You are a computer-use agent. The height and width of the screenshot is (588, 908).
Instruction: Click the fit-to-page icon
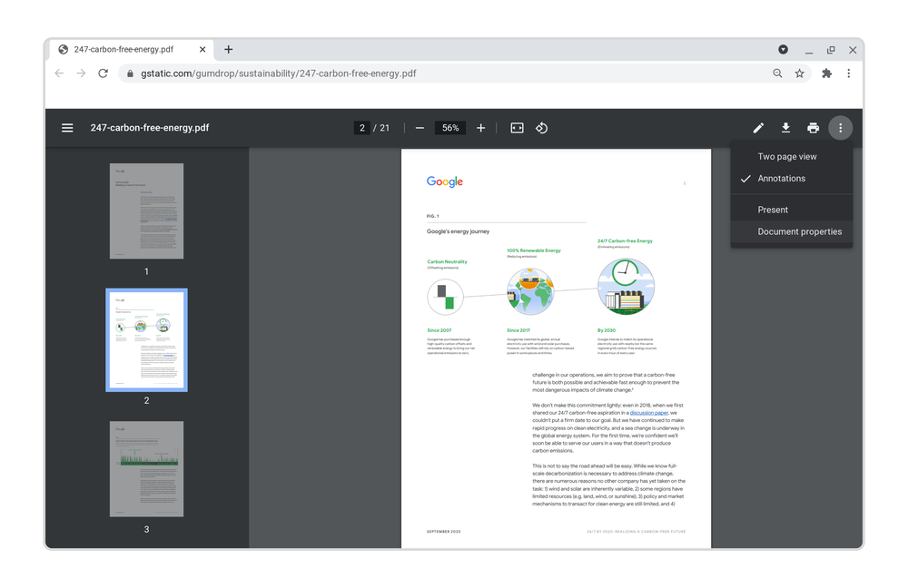pos(517,127)
